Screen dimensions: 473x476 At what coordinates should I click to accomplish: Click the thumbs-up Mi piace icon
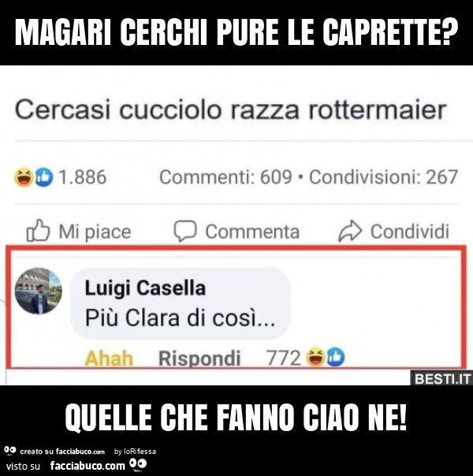38,230
